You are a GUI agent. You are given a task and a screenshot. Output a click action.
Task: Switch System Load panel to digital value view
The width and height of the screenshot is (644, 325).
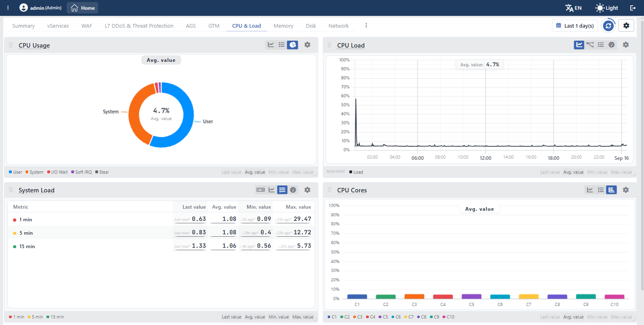click(261, 190)
